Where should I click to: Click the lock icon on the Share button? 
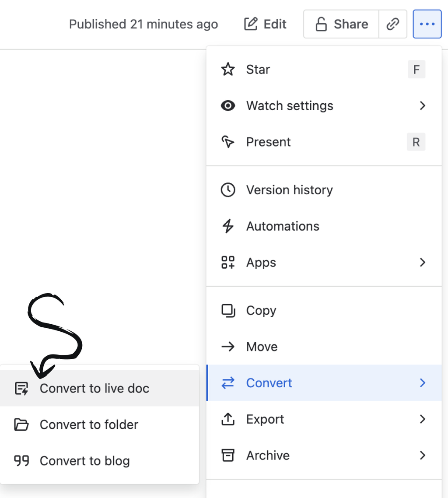coord(322,24)
